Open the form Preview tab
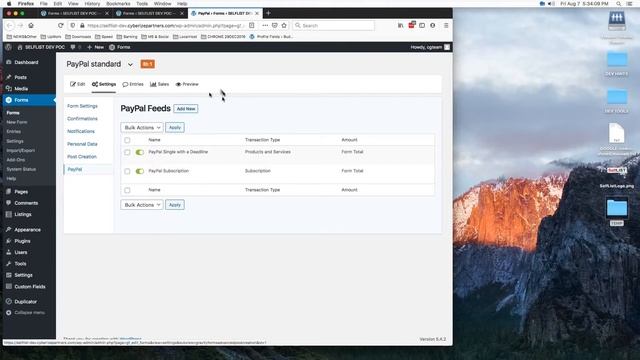 click(x=187, y=84)
